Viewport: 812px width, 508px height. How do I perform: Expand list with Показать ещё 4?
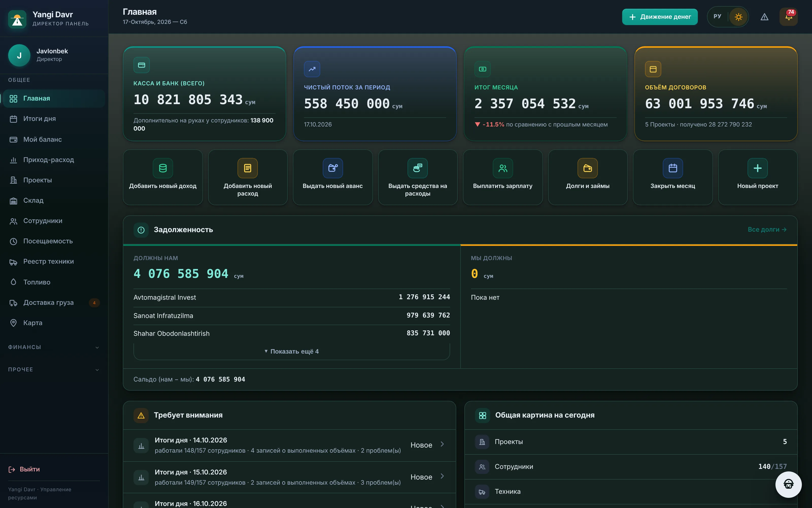pyautogui.click(x=292, y=351)
